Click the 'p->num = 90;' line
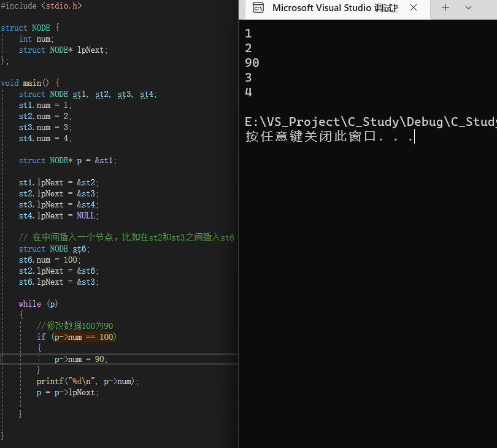This screenshot has width=497, height=448. (x=81, y=359)
